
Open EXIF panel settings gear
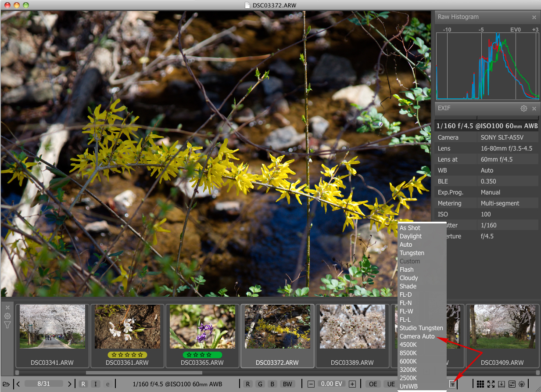click(x=523, y=108)
